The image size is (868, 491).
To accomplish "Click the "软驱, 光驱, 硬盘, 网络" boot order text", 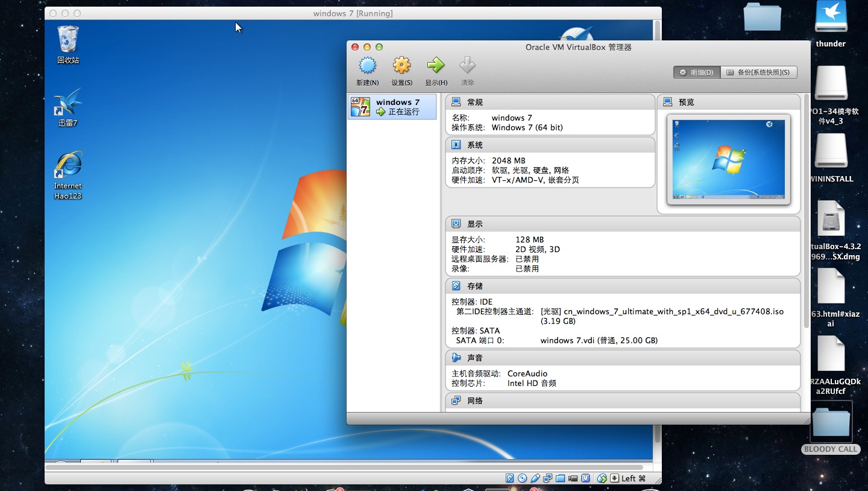I will pyautogui.click(x=530, y=170).
